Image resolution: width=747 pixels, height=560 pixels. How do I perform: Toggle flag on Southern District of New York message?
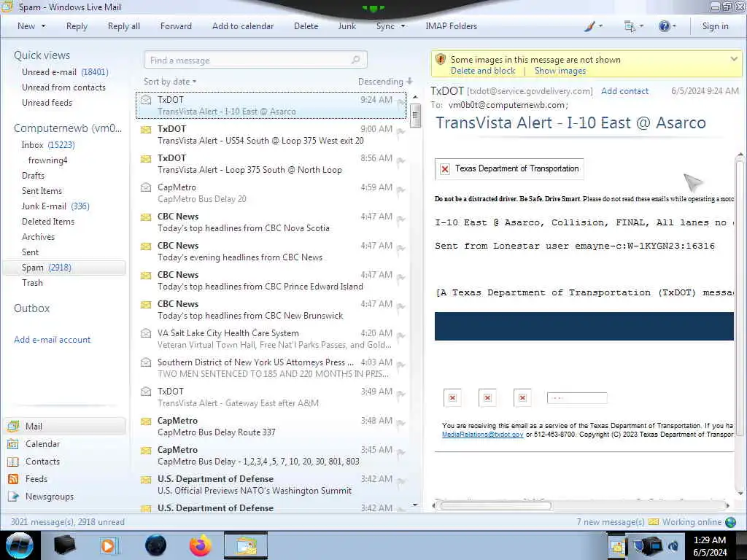(x=400, y=365)
